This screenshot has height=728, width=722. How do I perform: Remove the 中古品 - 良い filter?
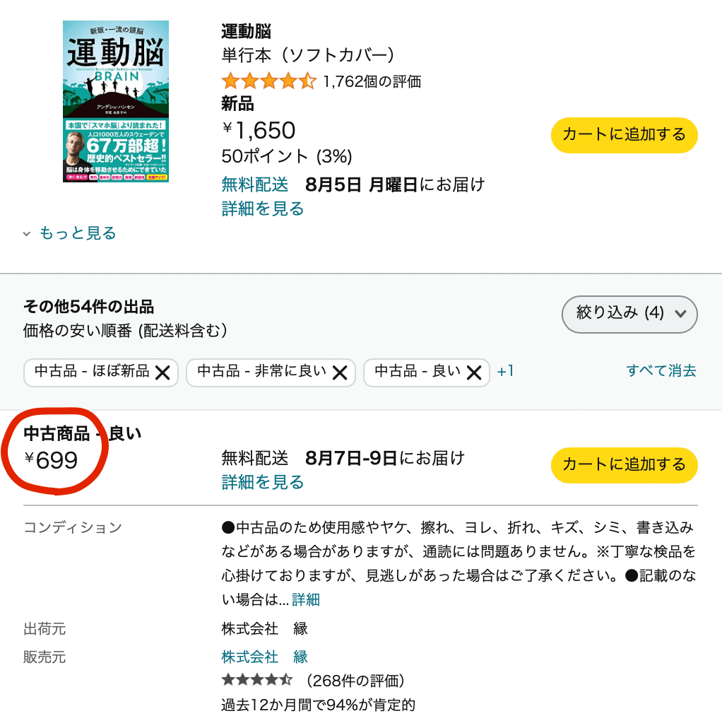[x=474, y=372]
